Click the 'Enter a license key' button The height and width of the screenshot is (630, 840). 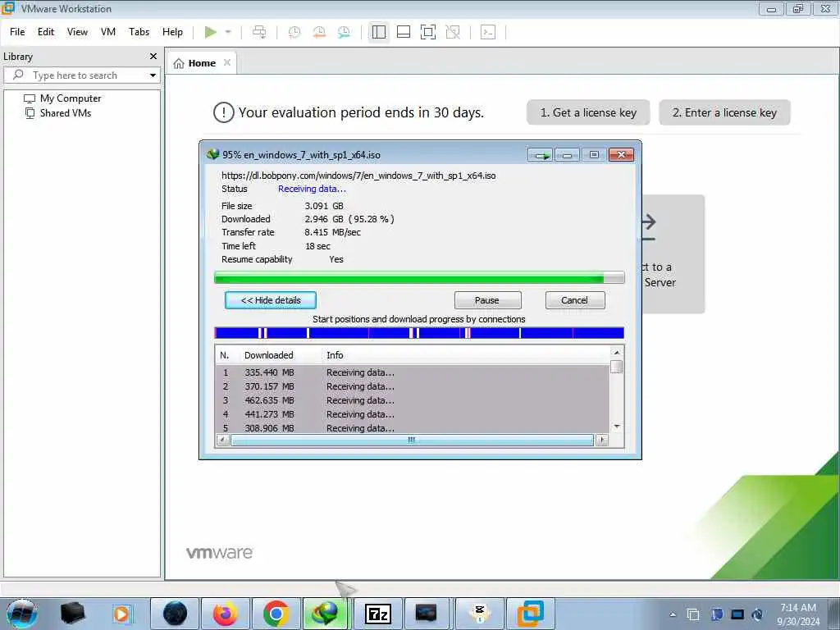[724, 112]
